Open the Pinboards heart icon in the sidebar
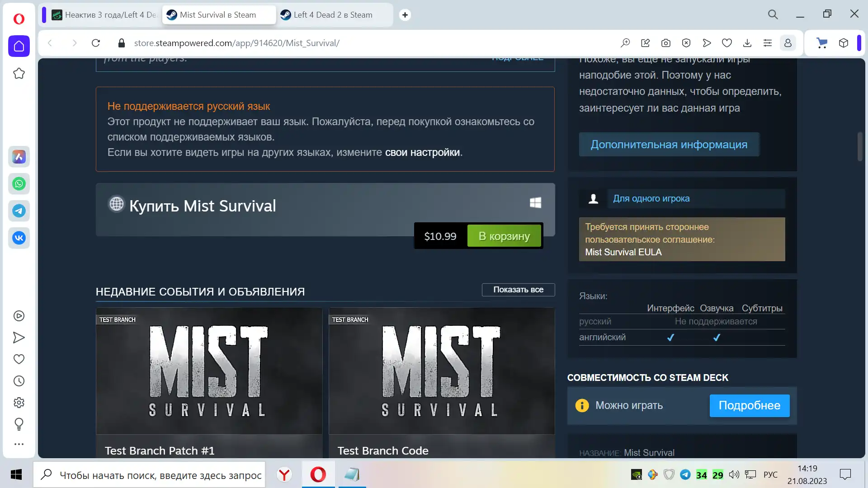This screenshot has width=868, height=488. coord(19,359)
